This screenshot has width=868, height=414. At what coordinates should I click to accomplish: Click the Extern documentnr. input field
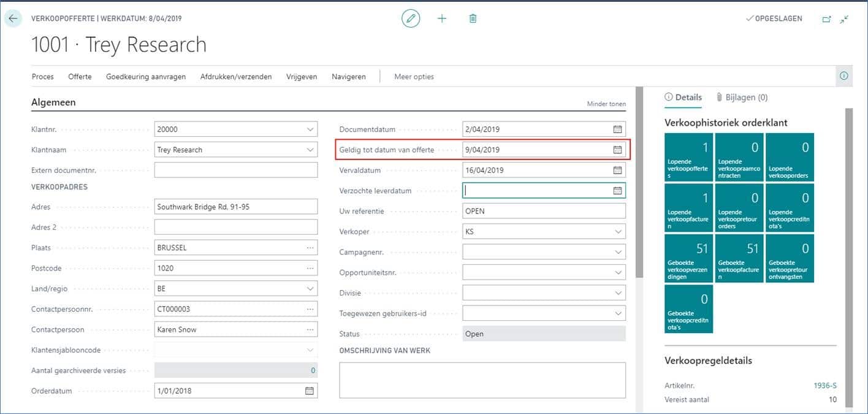coord(236,170)
